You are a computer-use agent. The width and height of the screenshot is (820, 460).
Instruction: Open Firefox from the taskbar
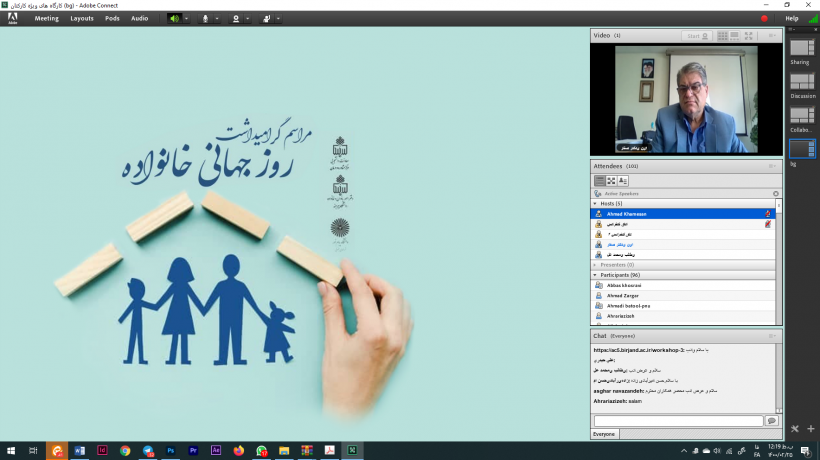tap(238, 451)
